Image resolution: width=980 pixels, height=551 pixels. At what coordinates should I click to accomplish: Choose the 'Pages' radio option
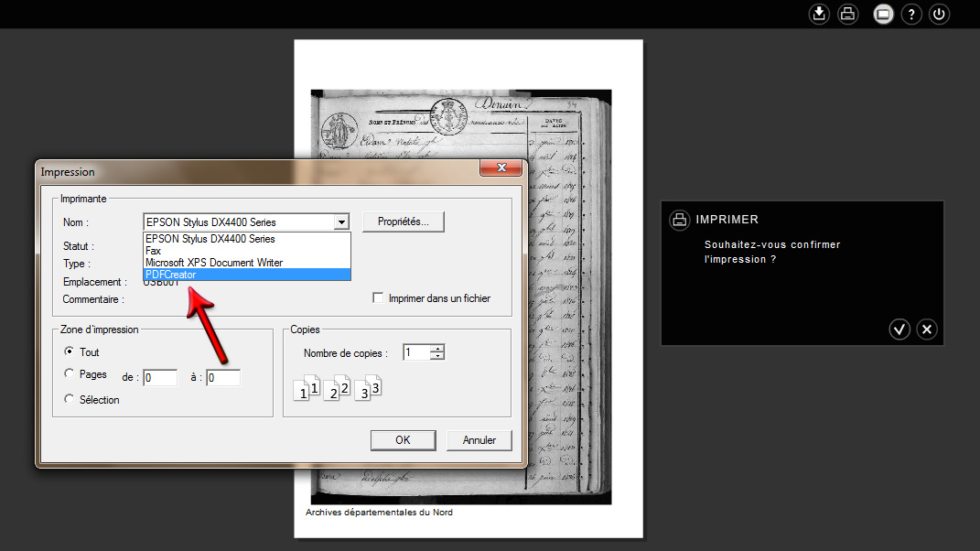click(x=70, y=374)
